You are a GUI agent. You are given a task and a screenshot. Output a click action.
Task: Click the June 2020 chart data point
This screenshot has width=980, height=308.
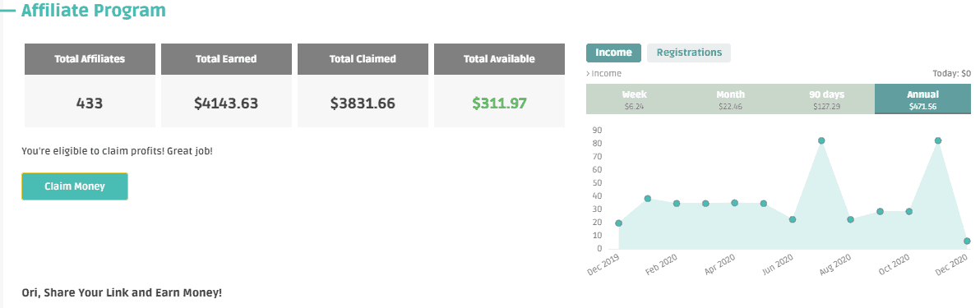(793, 219)
